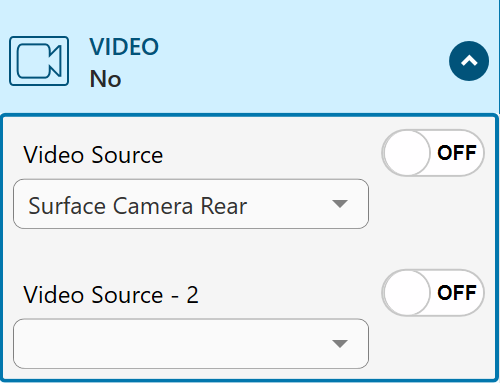
Task: Click the OFF label on Video Source toggle
Action: tap(456, 153)
